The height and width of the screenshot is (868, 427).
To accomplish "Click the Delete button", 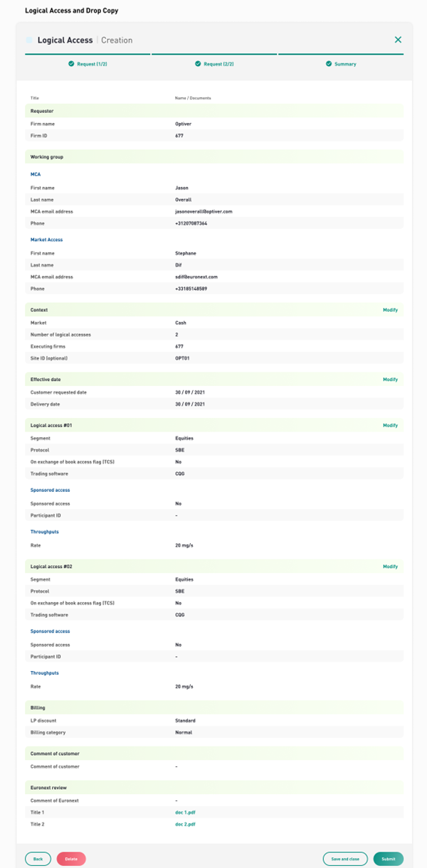I will (71, 859).
